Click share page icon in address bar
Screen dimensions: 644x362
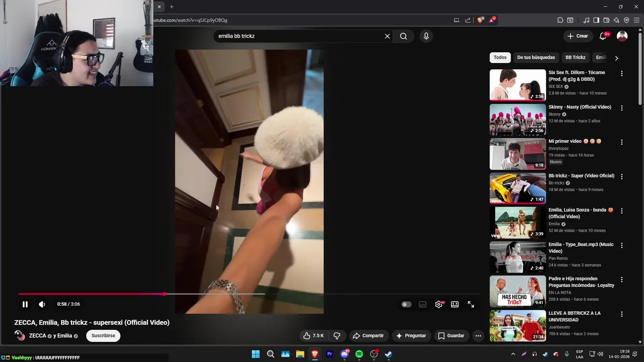(x=468, y=20)
